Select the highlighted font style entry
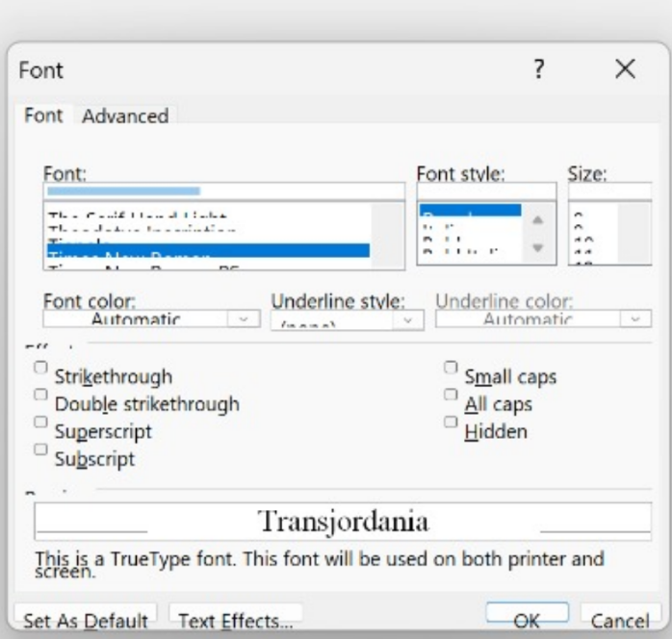The width and height of the screenshot is (672, 639). click(470, 211)
